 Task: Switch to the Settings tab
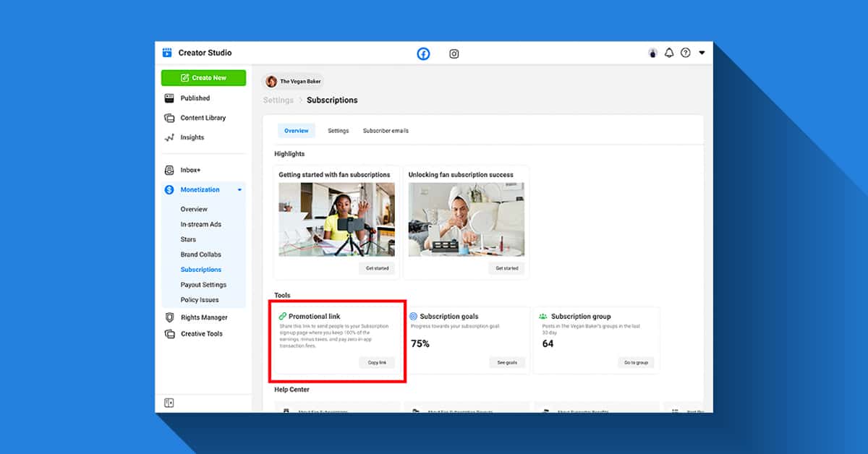(x=338, y=131)
